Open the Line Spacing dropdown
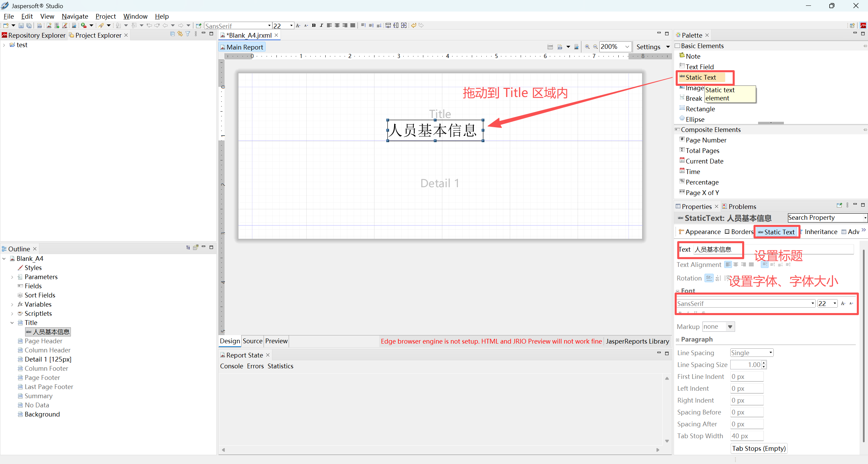This screenshot has height=464, width=868. 752,353
